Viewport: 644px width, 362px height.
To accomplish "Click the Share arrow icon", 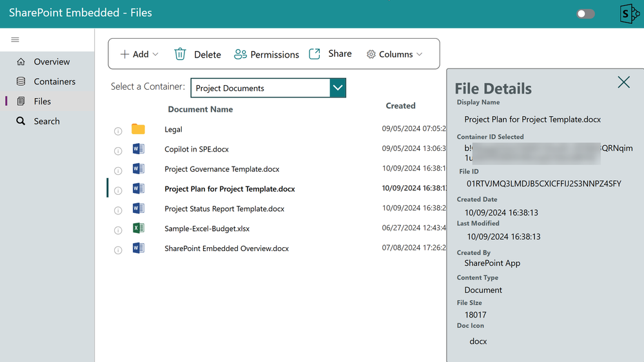I will [x=315, y=54].
